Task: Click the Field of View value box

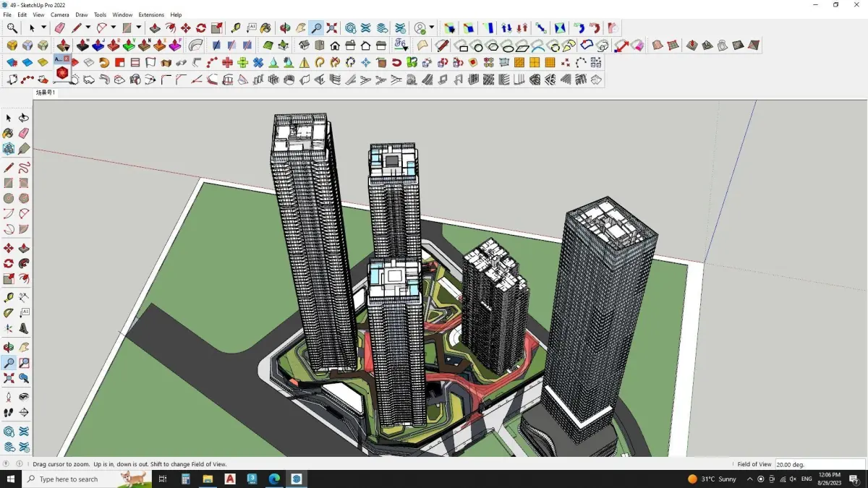Action: [x=820, y=464]
